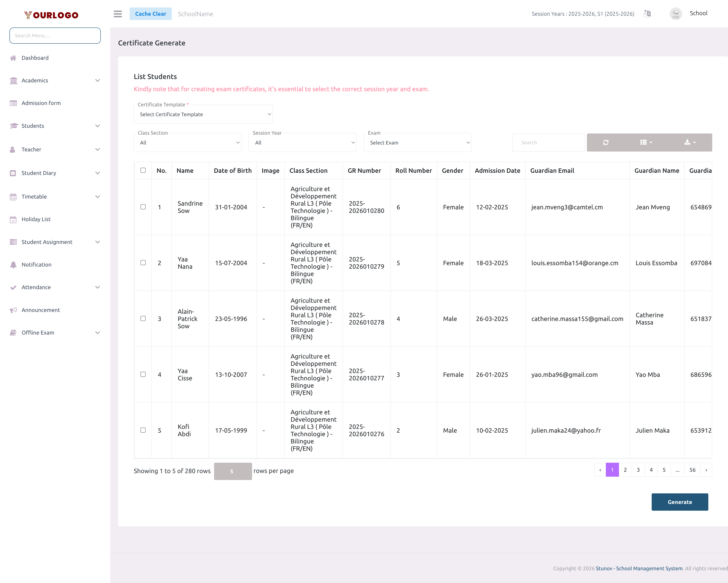The image size is (728, 583).
Task: Open the Select Certificate Template dropdown
Action: click(x=203, y=114)
